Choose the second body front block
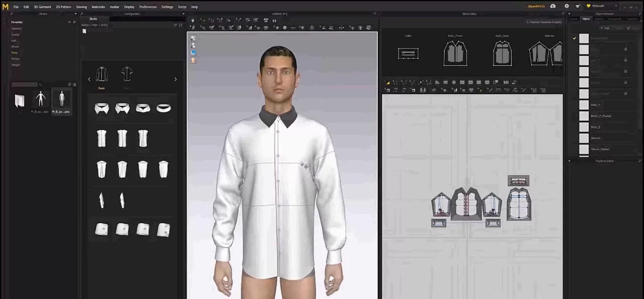This screenshot has height=299, width=644. 122,138
